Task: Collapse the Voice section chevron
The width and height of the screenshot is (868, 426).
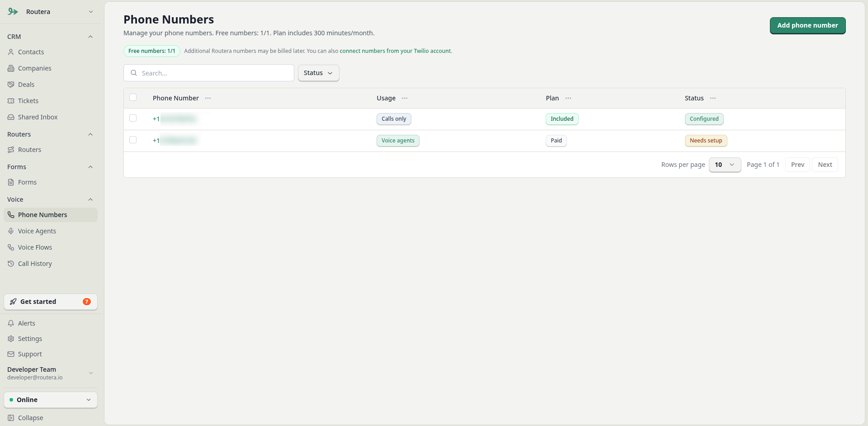Action: [x=90, y=199]
